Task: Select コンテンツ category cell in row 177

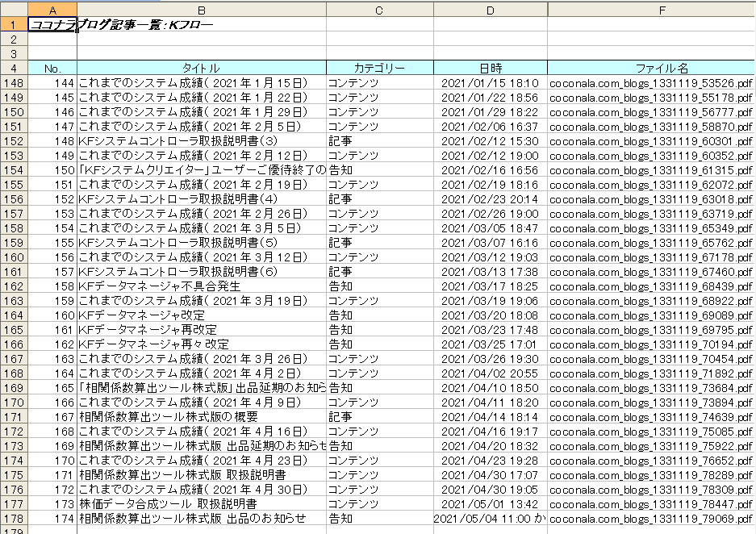Action: click(x=379, y=504)
